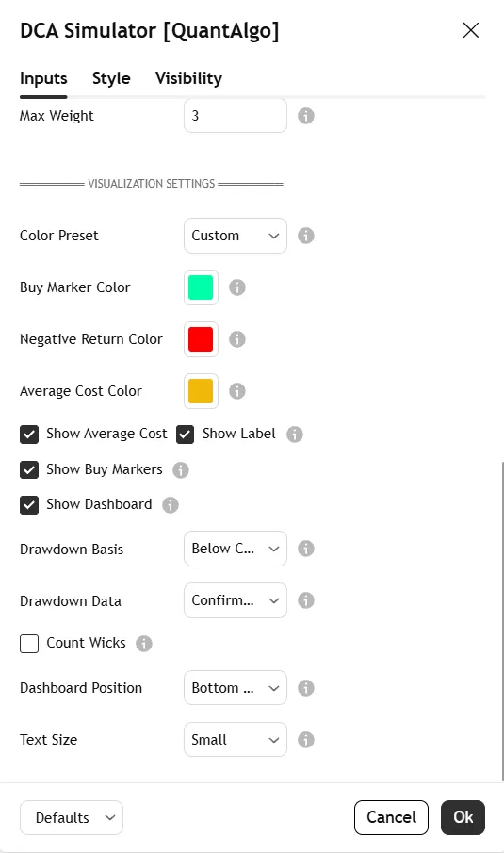The height and width of the screenshot is (853, 504).
Task: Switch to the Style tab
Action: (x=111, y=78)
